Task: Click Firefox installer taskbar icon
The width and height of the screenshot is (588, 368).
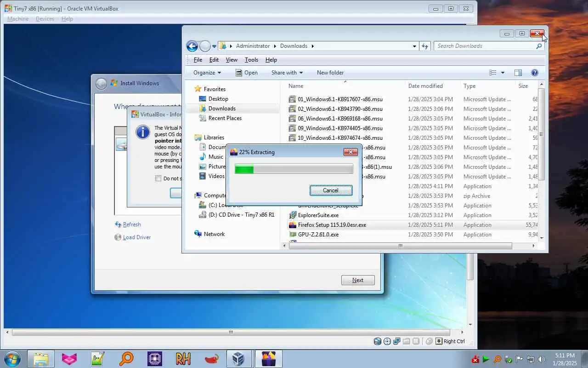Action: (x=268, y=359)
